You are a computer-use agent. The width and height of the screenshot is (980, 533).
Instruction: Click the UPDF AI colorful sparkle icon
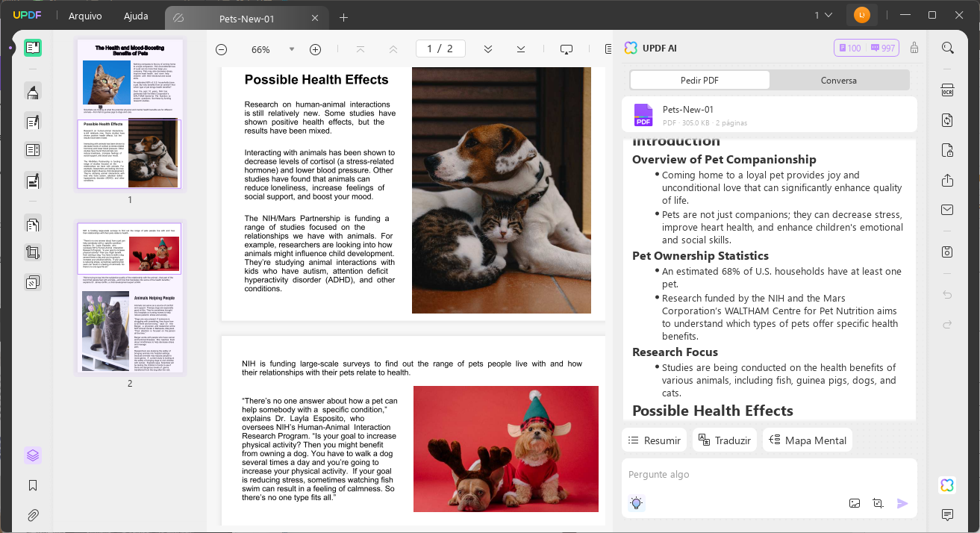tap(946, 484)
